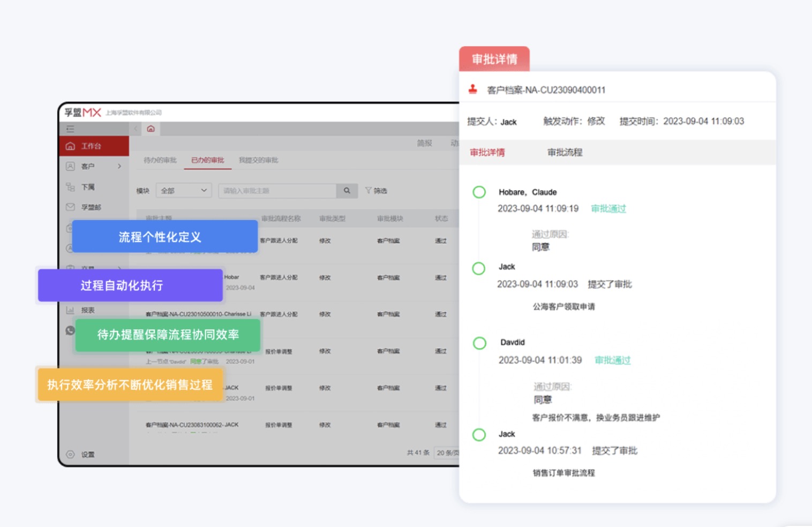Click inside the 请输入审批主题 search field
This screenshot has width=812, height=527.
(279, 191)
